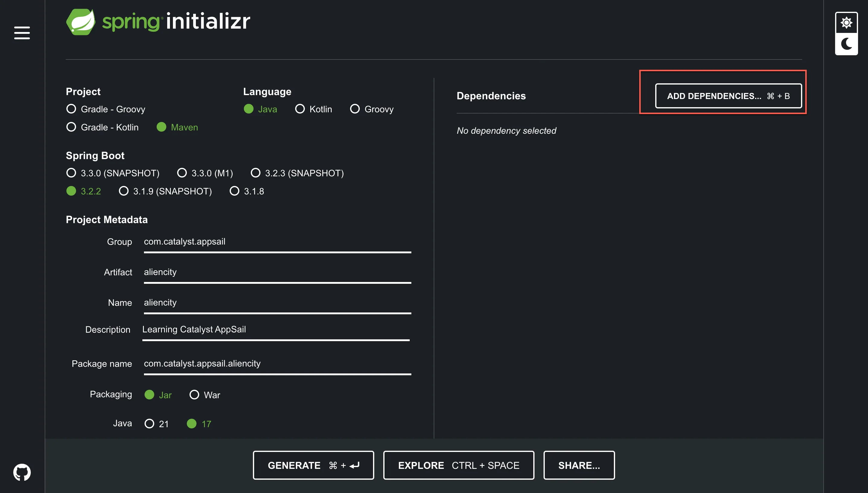Open the GitHub repository icon

pyautogui.click(x=22, y=472)
